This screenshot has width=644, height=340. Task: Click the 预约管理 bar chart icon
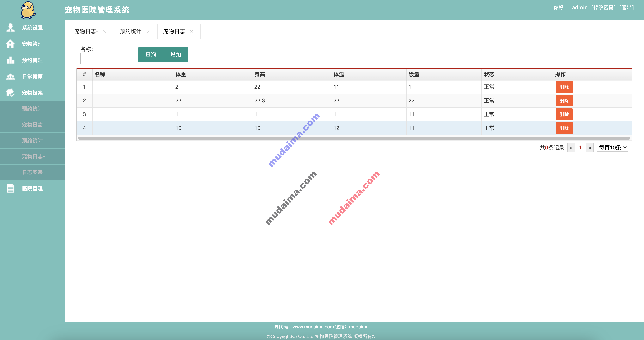10,60
